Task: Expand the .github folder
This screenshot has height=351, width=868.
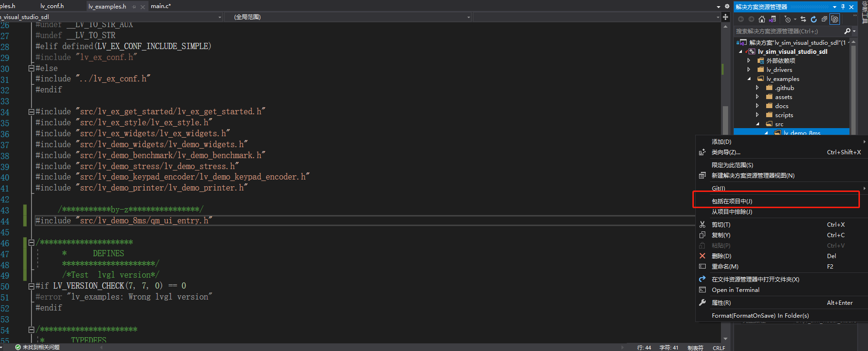Action: coord(758,88)
